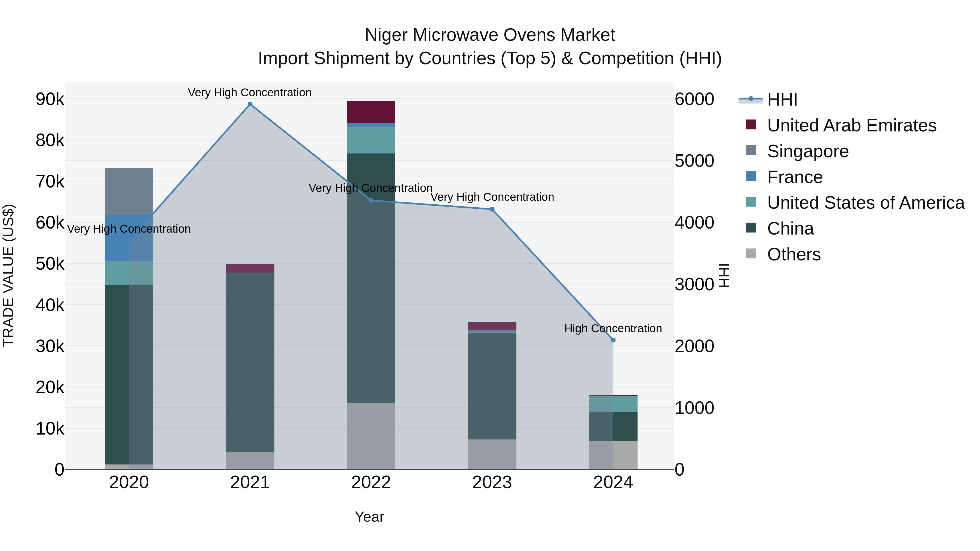Click the HHI data point for 2024
Image resolution: width=980 pixels, height=551 pixels.
[613, 340]
